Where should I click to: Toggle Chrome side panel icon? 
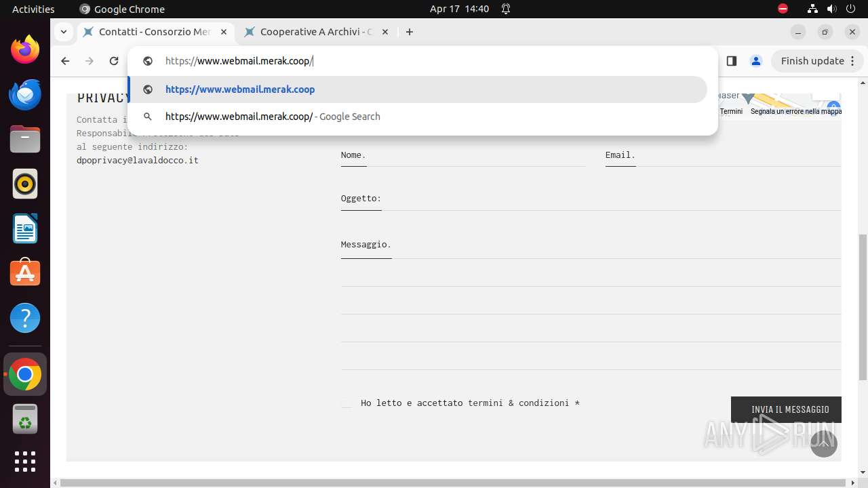[x=731, y=61]
